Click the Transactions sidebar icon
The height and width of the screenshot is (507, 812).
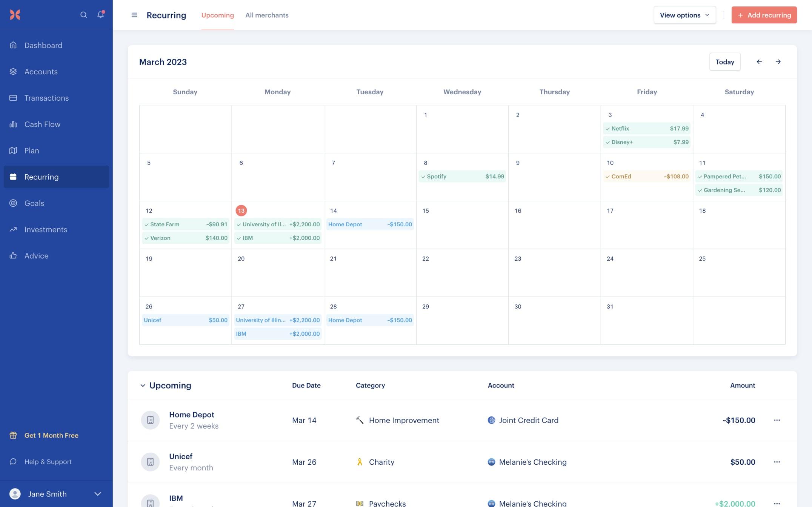point(13,98)
